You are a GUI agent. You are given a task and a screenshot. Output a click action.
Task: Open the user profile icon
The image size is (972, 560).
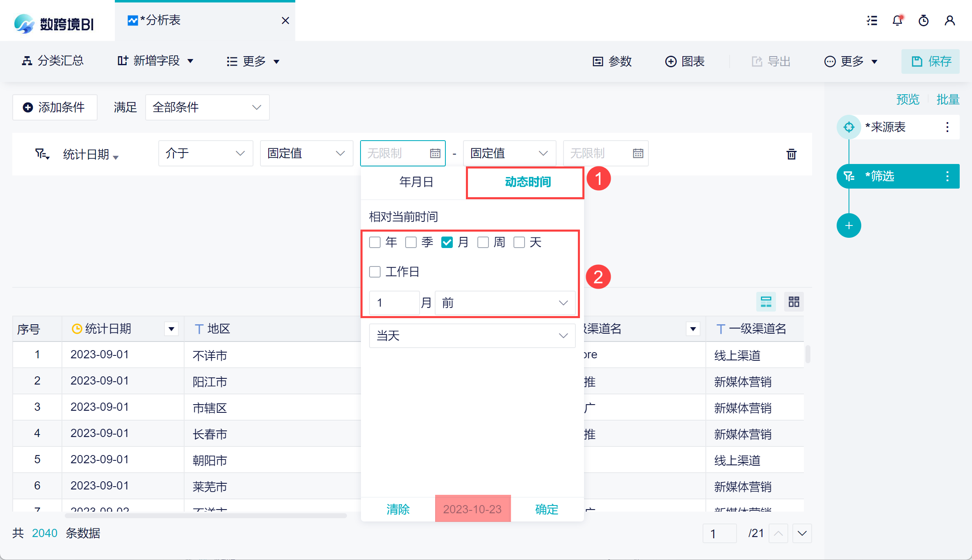[x=949, y=20]
